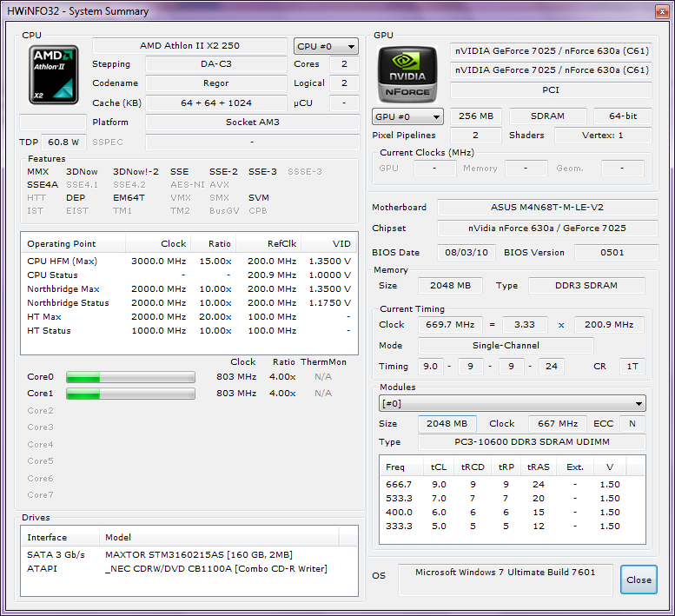Select the 533.3 frequency timing row
Viewport: 675px width, 616px height.
pyautogui.click(x=513, y=498)
